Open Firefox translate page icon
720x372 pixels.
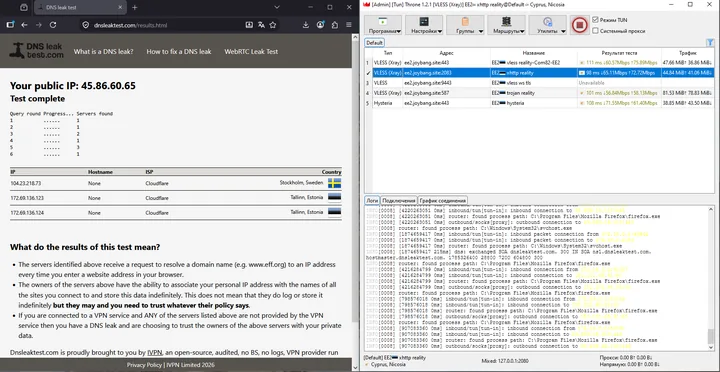(261, 25)
